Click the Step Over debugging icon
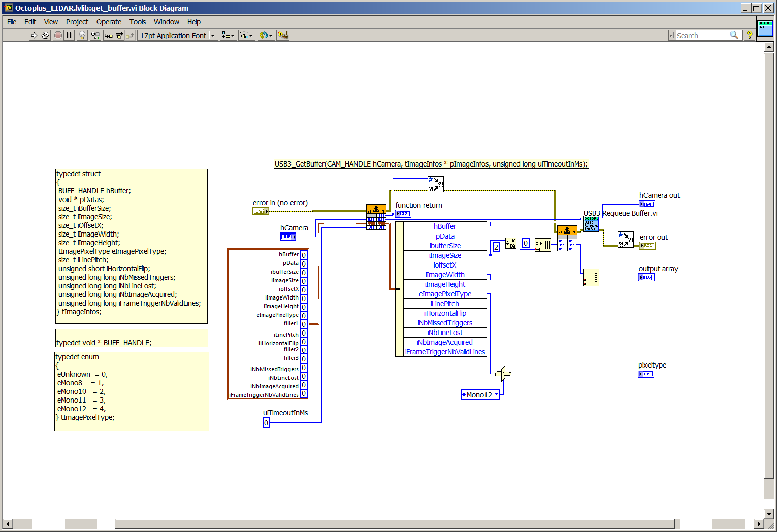The width and height of the screenshot is (777, 532). [119, 36]
